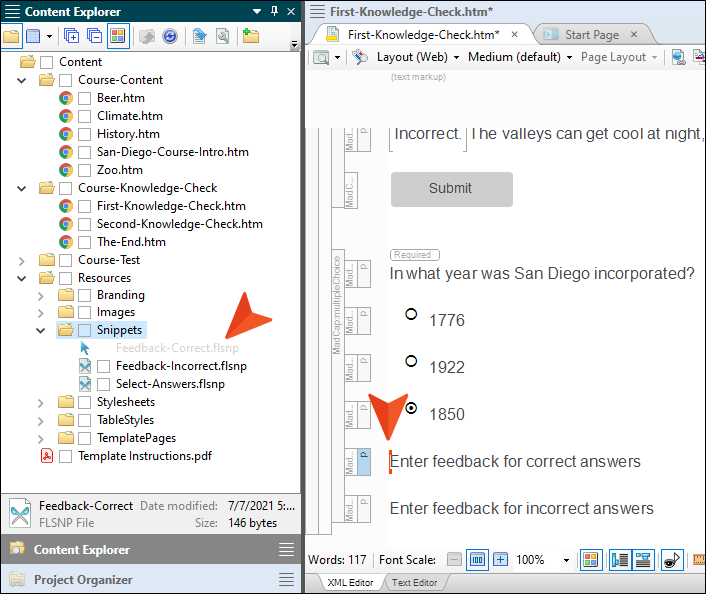Select the 1922 radio button
The height and width of the screenshot is (594, 706).
pos(411,361)
